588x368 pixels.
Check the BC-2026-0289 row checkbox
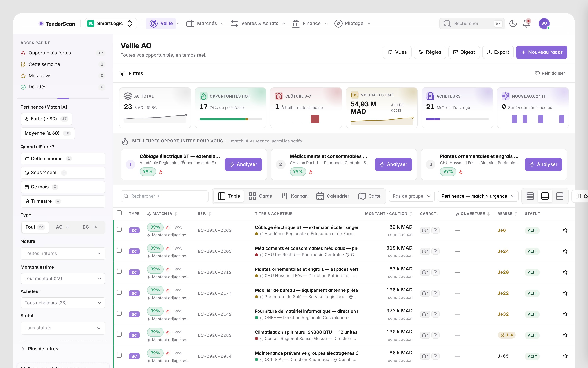click(119, 334)
